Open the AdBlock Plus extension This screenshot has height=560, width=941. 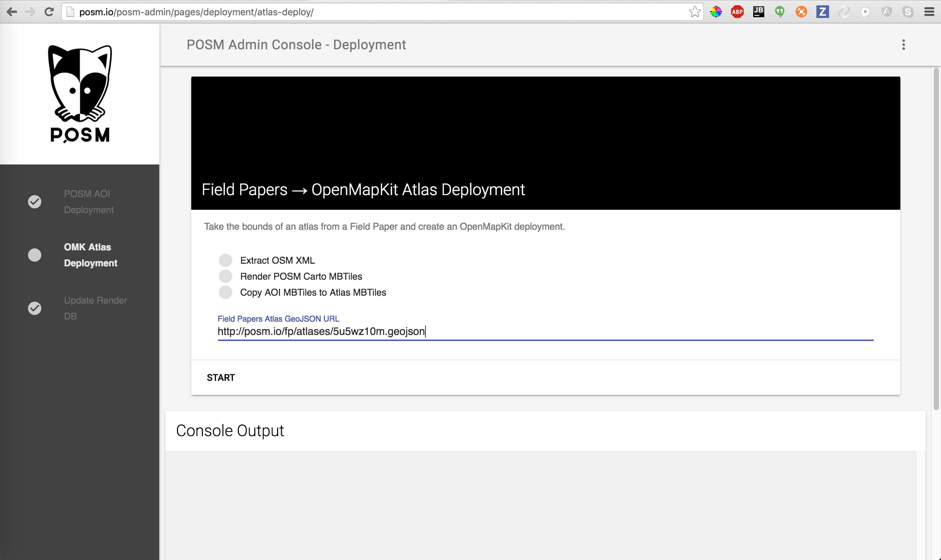[737, 12]
